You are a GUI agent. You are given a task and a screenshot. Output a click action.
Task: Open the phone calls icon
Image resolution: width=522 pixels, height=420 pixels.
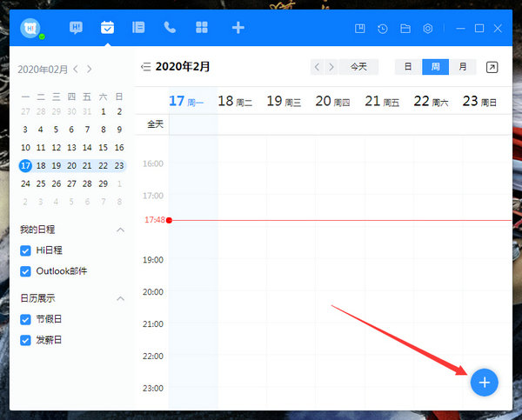click(x=170, y=28)
